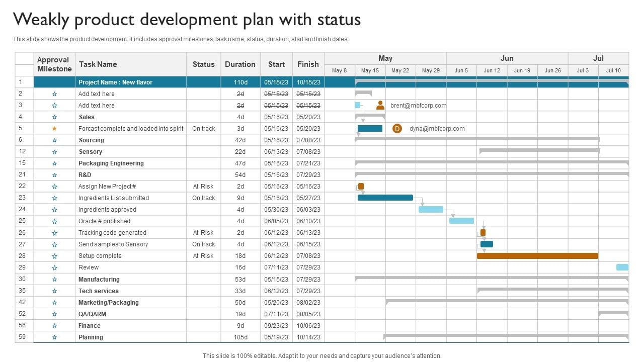The height and width of the screenshot is (362, 644).
Task: Select the 09/23/23 start date for Finance
Action: [276, 326]
